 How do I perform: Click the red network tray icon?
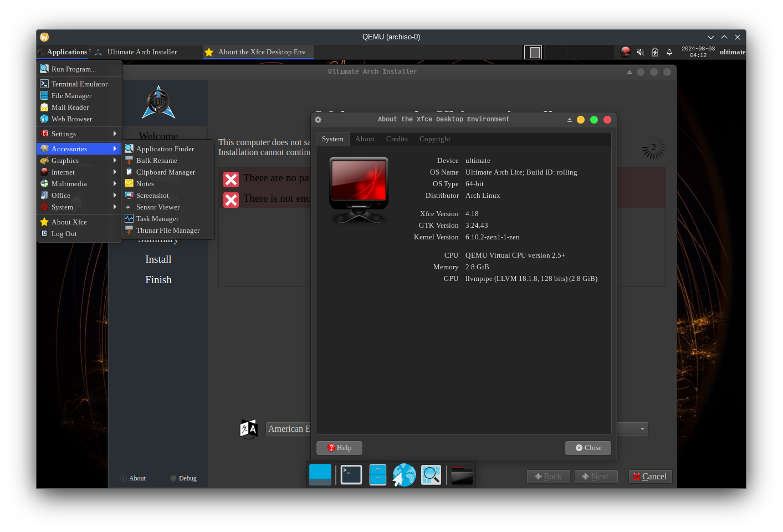[x=626, y=52]
